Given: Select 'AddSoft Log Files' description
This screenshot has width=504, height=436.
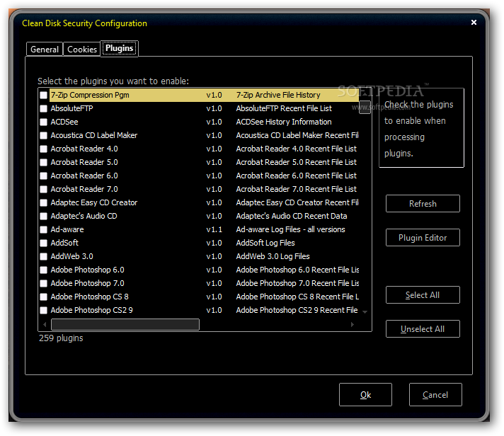Looking at the screenshot, I should pos(265,243).
